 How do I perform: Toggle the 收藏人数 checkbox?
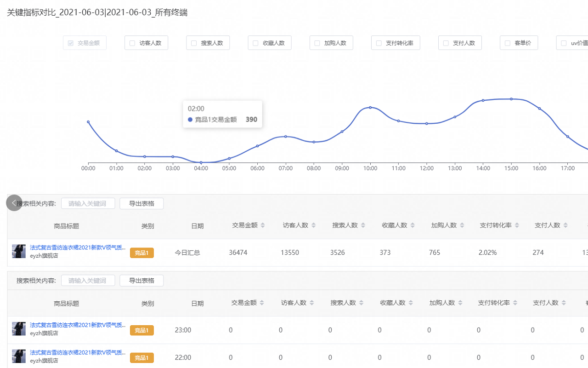255,43
